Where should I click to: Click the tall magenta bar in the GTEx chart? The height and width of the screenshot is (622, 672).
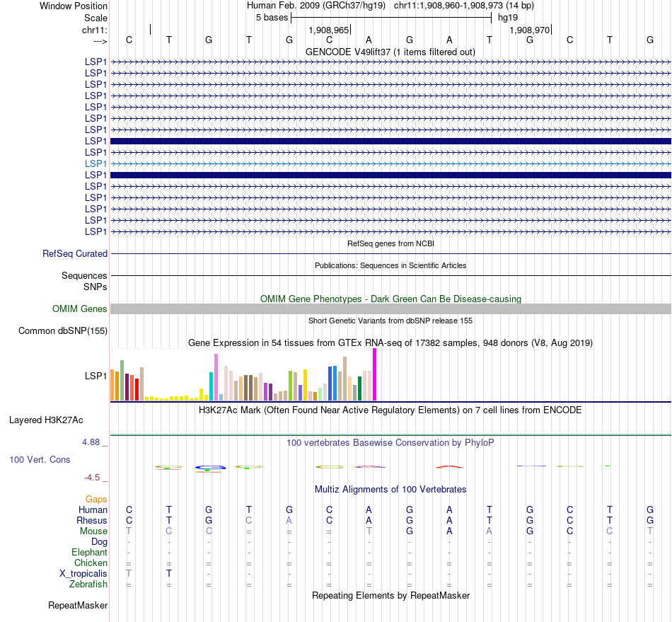click(x=375, y=374)
